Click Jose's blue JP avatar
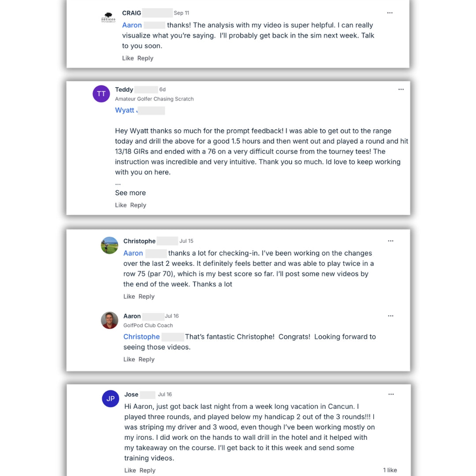Screen dimensions: 476x476 coord(110,399)
